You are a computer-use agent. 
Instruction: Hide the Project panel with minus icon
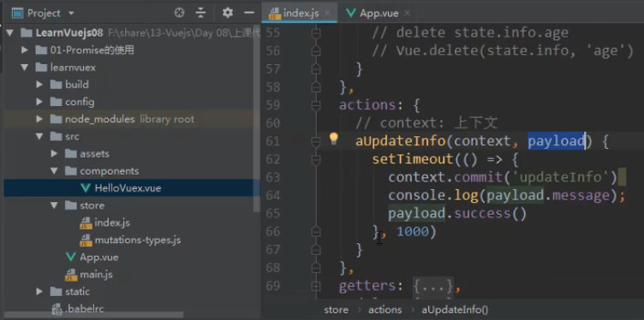pyautogui.click(x=249, y=13)
